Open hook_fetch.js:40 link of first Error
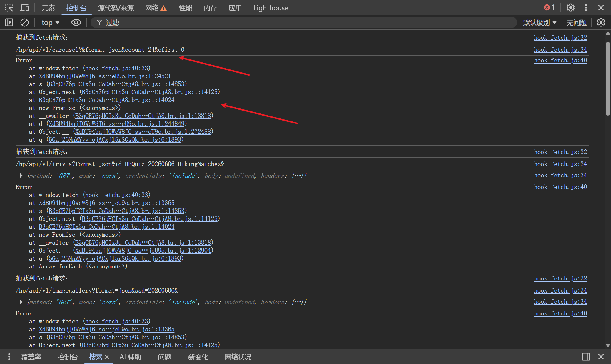 pos(560,60)
